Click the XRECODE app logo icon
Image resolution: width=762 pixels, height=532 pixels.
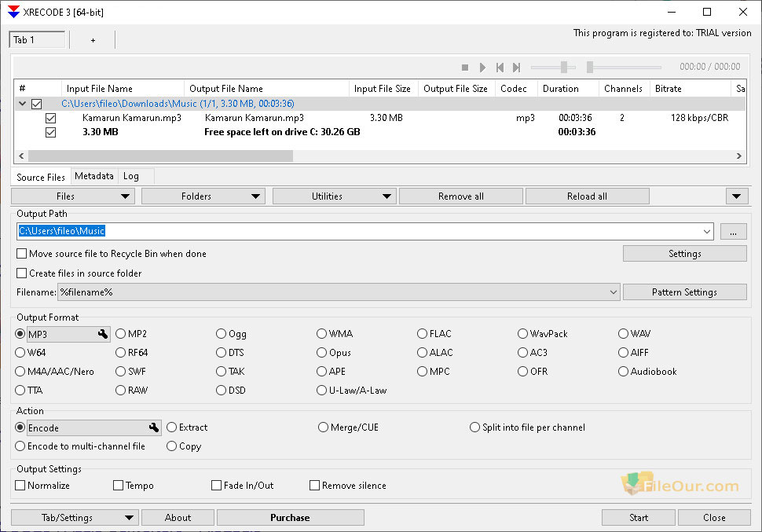tap(13, 12)
